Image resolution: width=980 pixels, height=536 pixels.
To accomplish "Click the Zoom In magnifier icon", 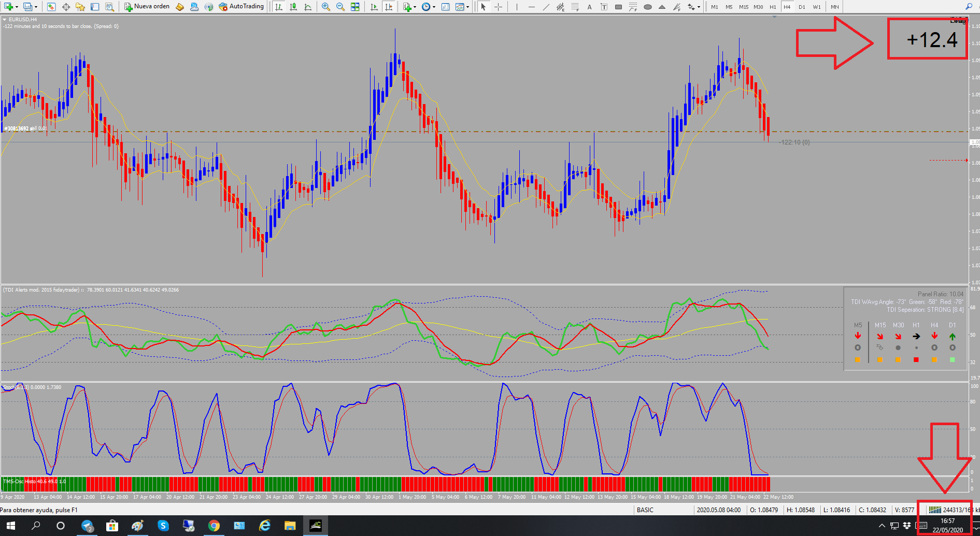I will pos(325,7).
